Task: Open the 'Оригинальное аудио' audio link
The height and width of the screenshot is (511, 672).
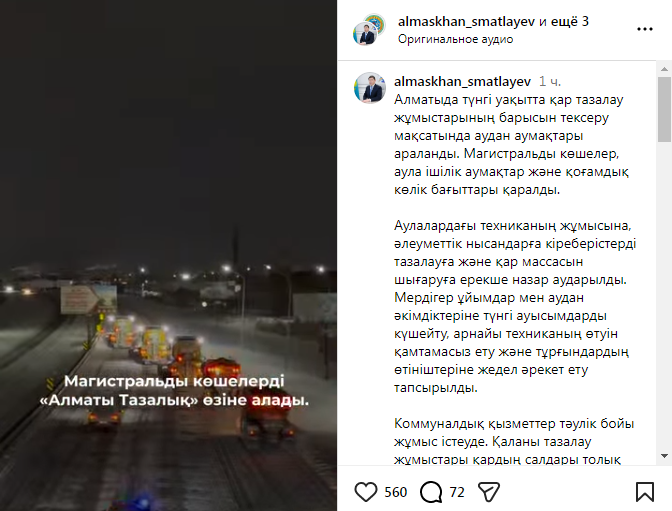Action: [455, 39]
